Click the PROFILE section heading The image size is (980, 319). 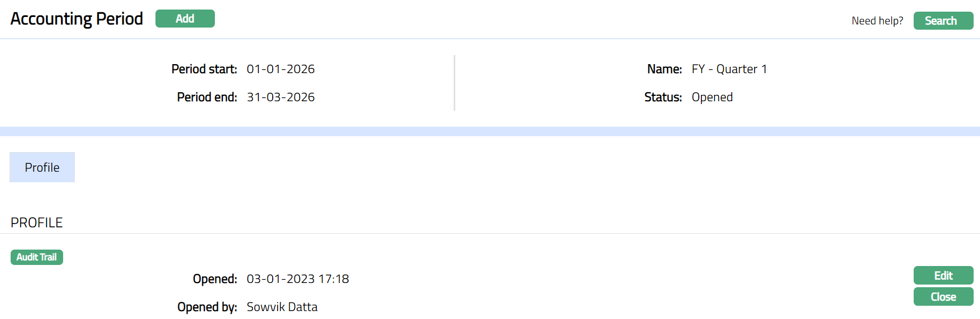click(37, 223)
